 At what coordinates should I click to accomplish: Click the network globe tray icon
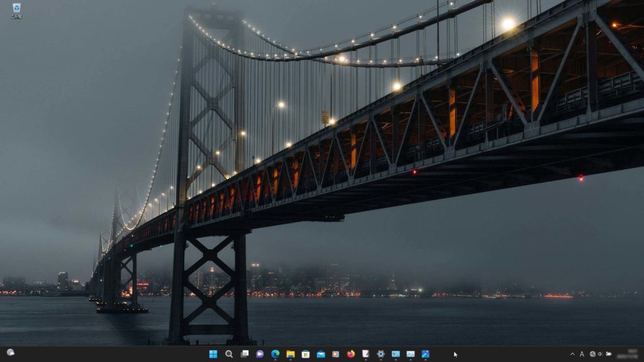pyautogui.click(x=592, y=354)
